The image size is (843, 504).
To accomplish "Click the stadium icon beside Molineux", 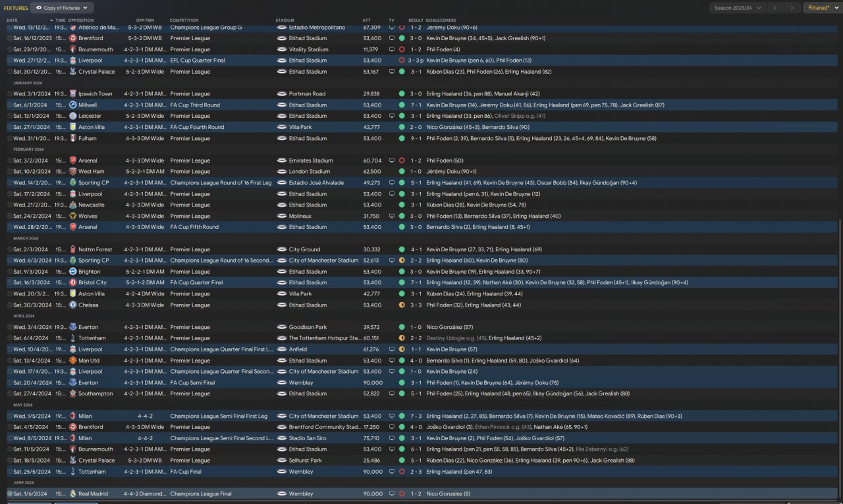I will 282,216.
